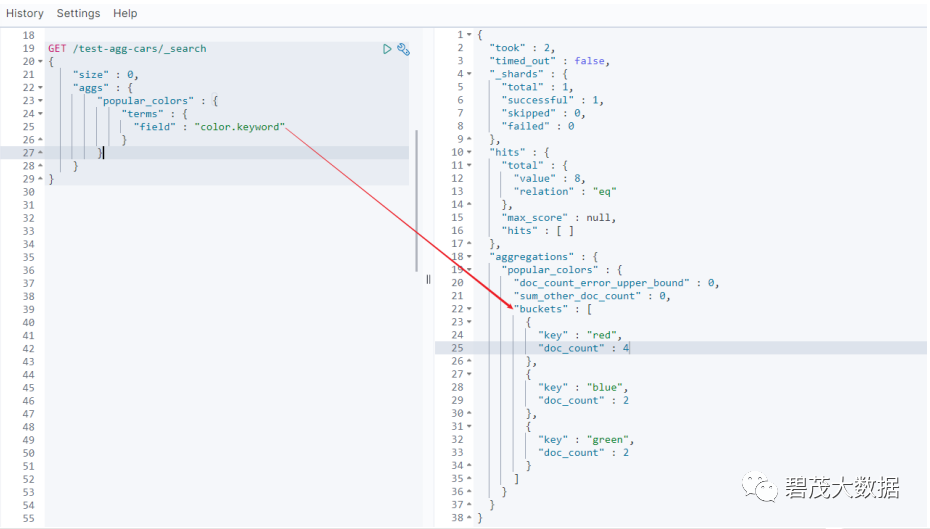Click the "timed_out" : false line
The width and height of the screenshot is (930, 529).
click(x=549, y=61)
